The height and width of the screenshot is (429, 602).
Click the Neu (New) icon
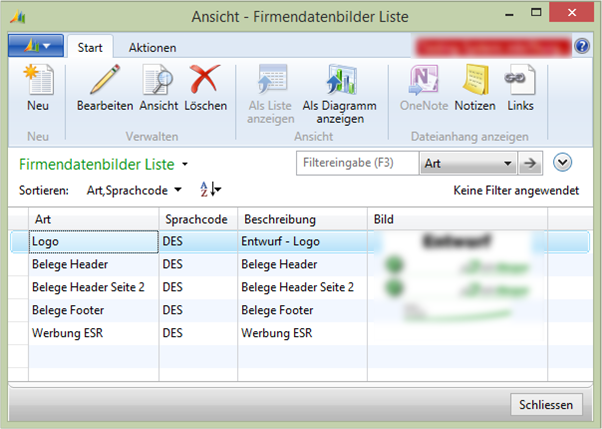pos(38,81)
